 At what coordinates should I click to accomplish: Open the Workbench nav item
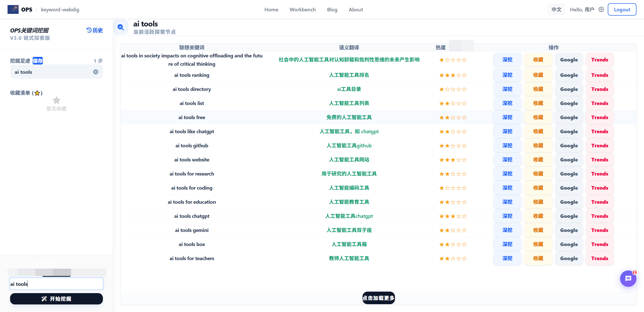[x=302, y=10]
